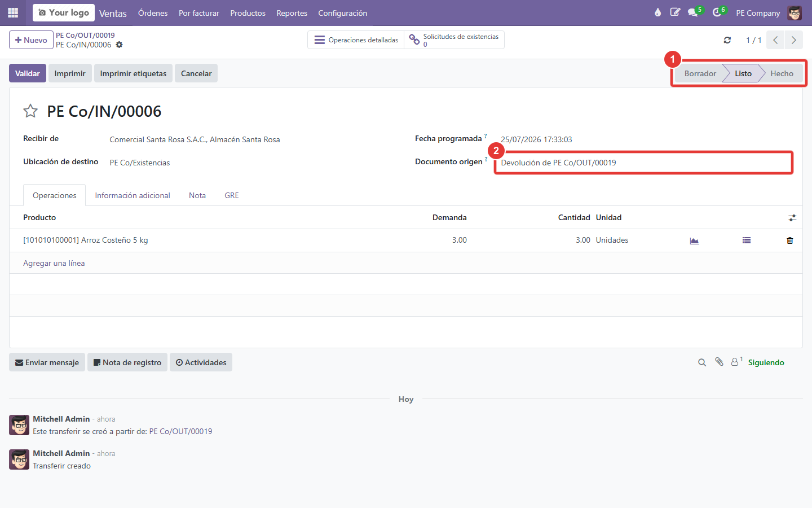Click the Documento origen field
The image size is (812, 508).
[x=644, y=163]
